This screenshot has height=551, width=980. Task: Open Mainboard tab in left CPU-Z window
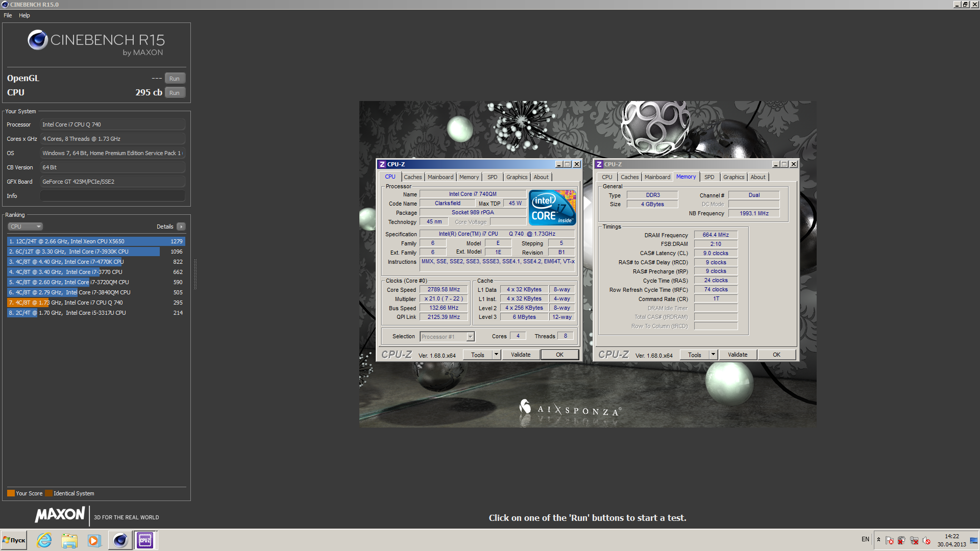(x=440, y=177)
